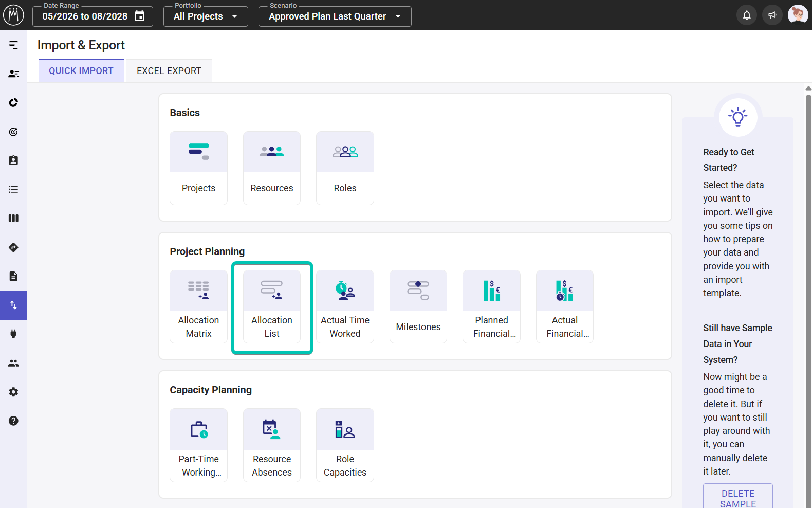Viewport: 812px width, 508px height.
Task: Collapse the sidebar navigation menu
Action: tap(13, 45)
